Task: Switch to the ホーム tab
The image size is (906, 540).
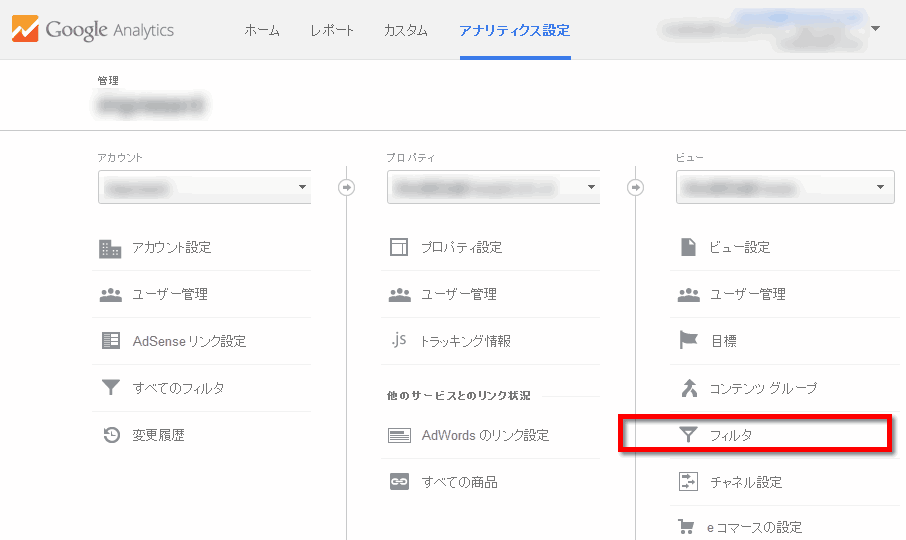Action: tap(262, 30)
